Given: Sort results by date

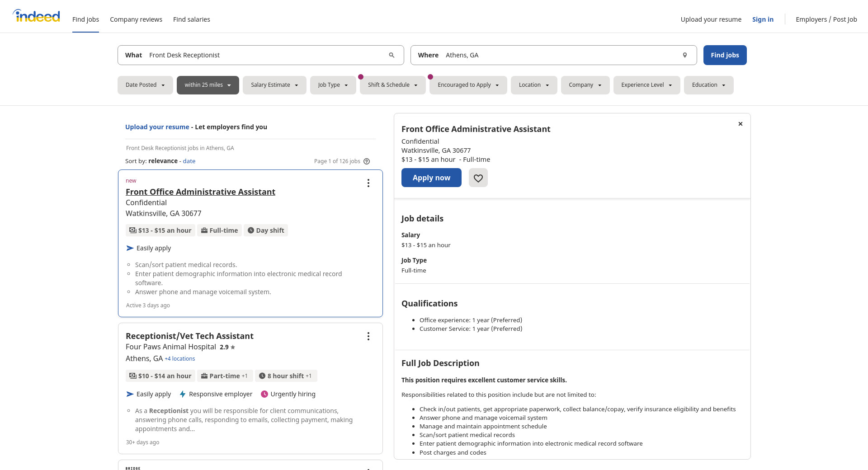Looking at the screenshot, I should coord(189,161).
